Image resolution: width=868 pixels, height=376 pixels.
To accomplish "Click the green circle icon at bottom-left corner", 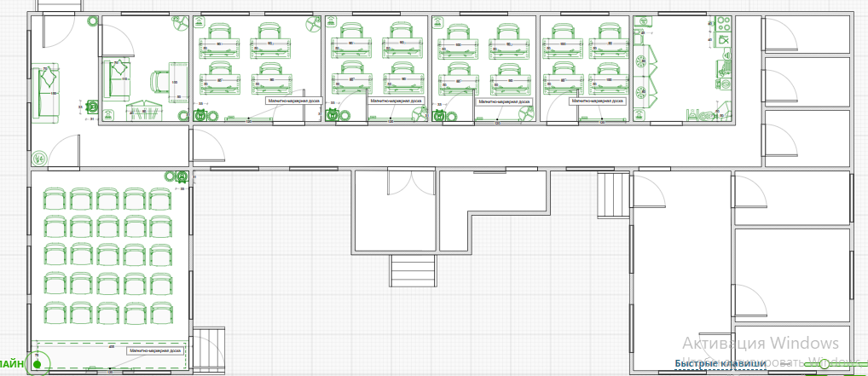I will pos(36,366).
